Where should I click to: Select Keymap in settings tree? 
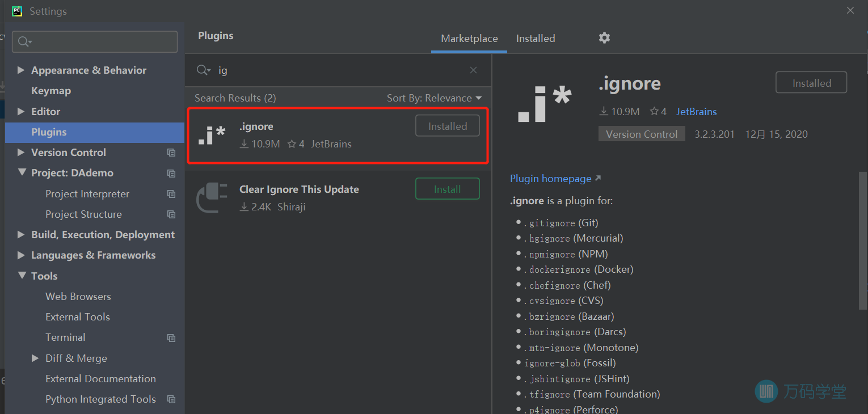(51, 91)
